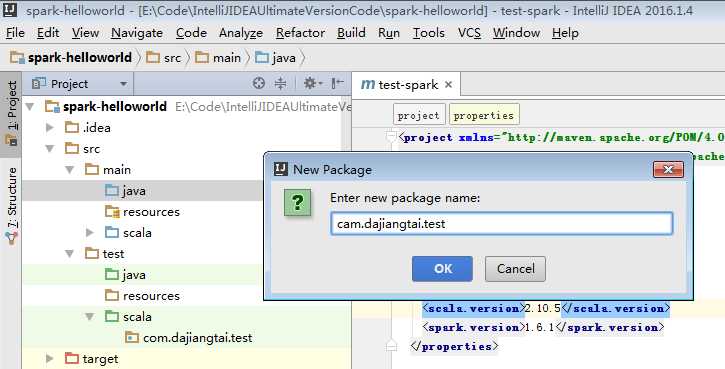Select main breadcrumb in navigation bar
Image resolution: width=725 pixels, height=369 pixels.
click(218, 58)
